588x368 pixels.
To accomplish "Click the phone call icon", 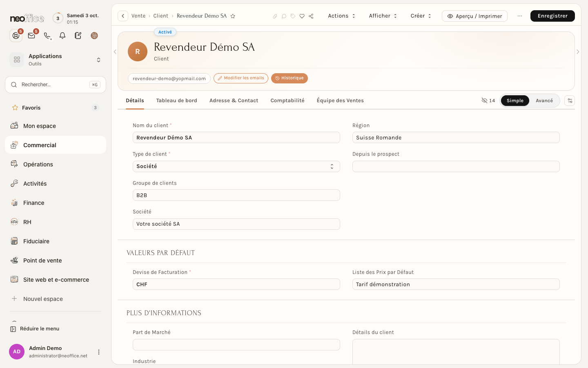I will tap(47, 36).
